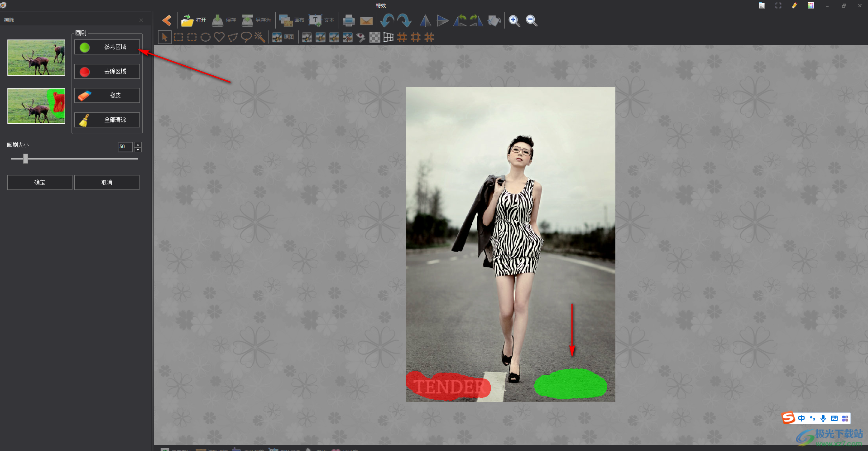Click the third orange hash grid icon

tap(429, 37)
